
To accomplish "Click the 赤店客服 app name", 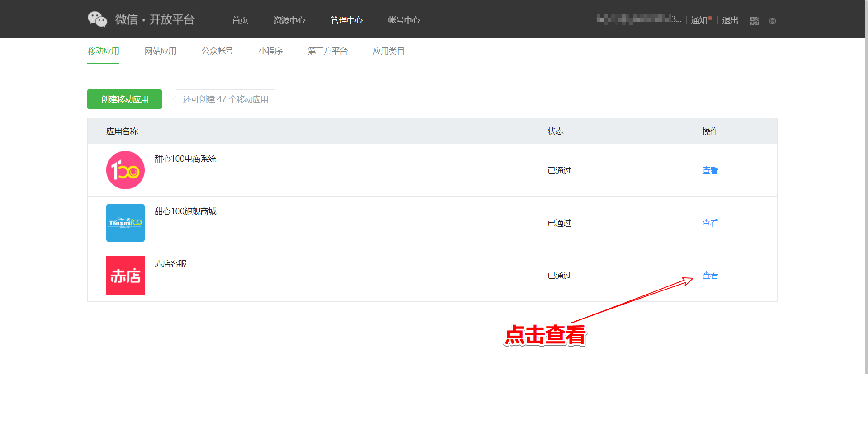I will click(170, 263).
